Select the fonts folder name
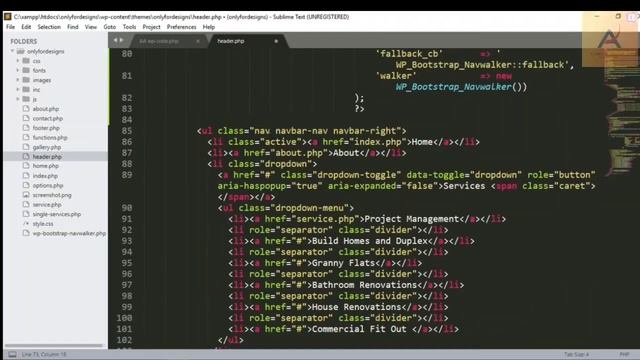The width and height of the screenshot is (640, 360). [39, 71]
